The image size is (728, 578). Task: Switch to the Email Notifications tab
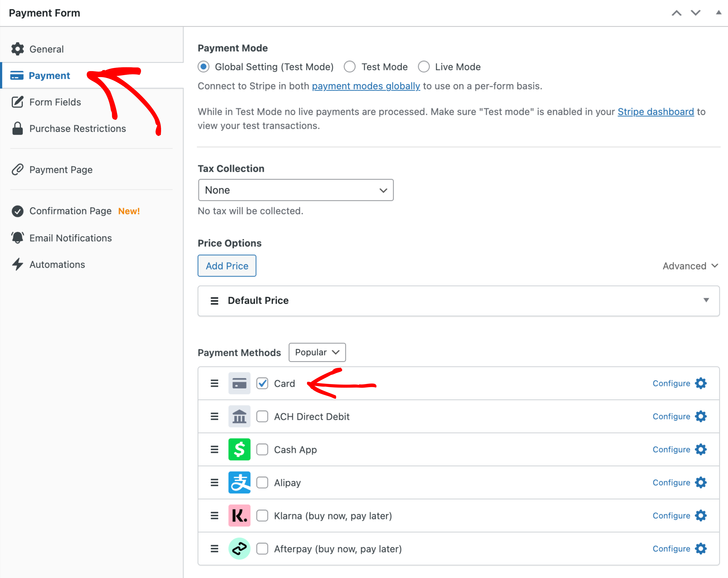point(70,238)
